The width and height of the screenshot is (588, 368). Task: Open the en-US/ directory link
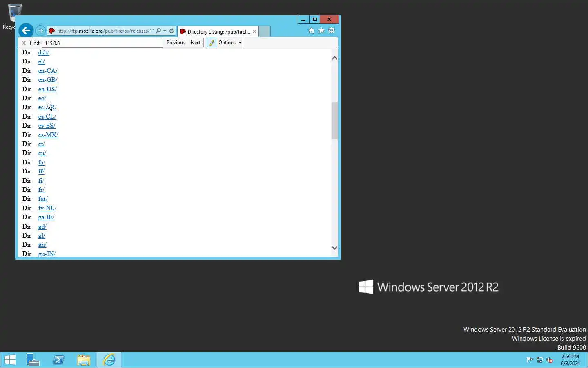pos(47,89)
